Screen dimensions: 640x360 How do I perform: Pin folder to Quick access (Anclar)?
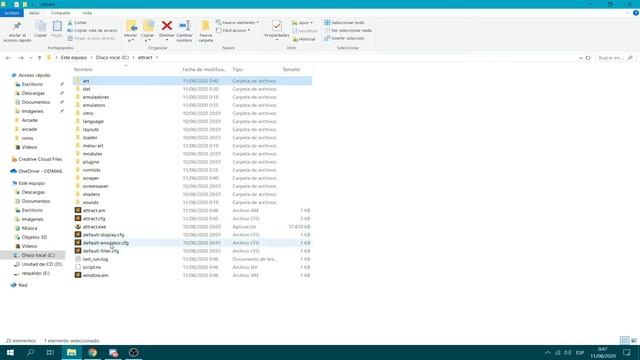pos(17,31)
